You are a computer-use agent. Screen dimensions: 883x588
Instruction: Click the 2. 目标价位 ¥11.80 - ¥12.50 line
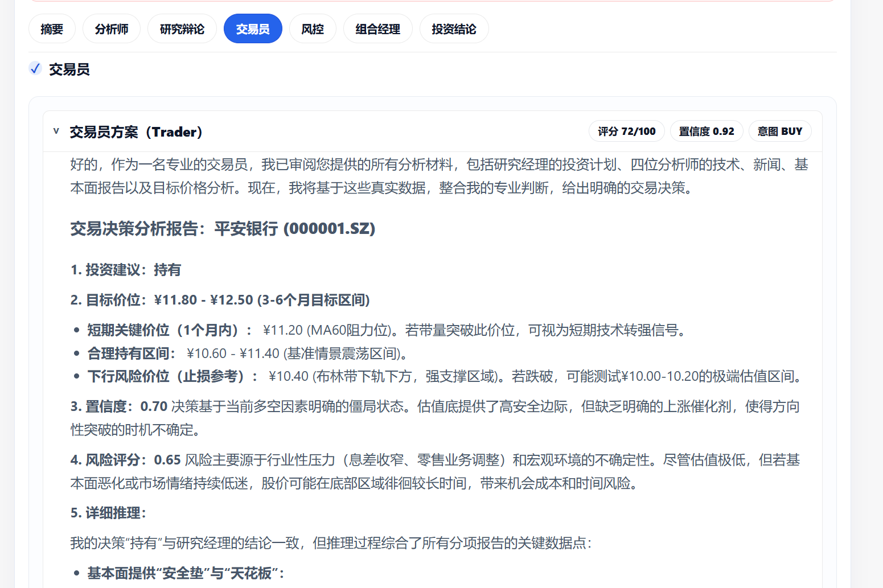pyautogui.click(x=220, y=300)
